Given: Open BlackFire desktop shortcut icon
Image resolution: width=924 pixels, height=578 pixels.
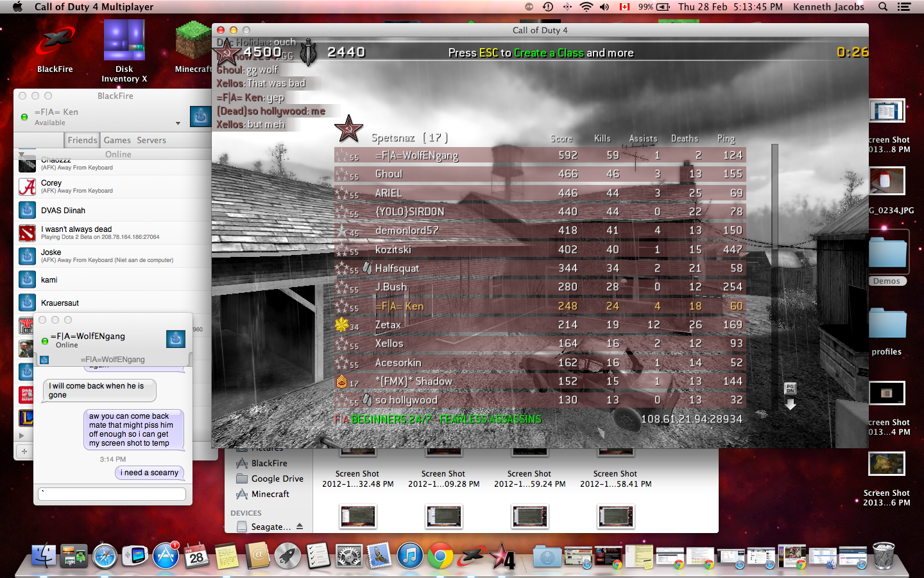Looking at the screenshot, I should click(55, 40).
